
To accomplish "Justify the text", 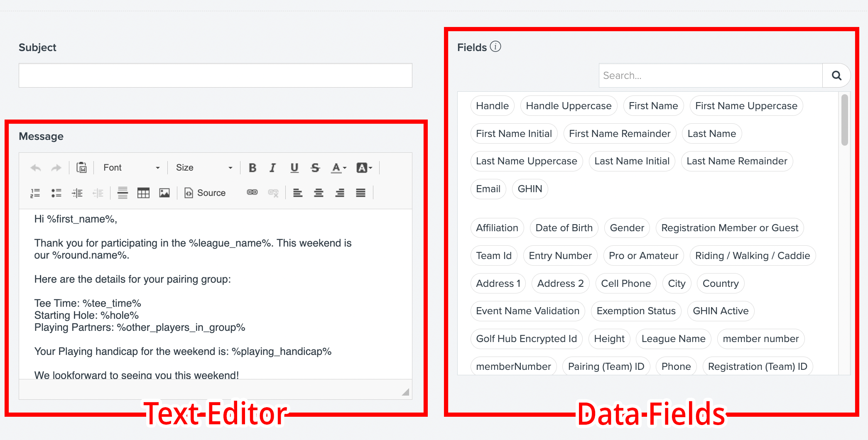I will pos(360,193).
